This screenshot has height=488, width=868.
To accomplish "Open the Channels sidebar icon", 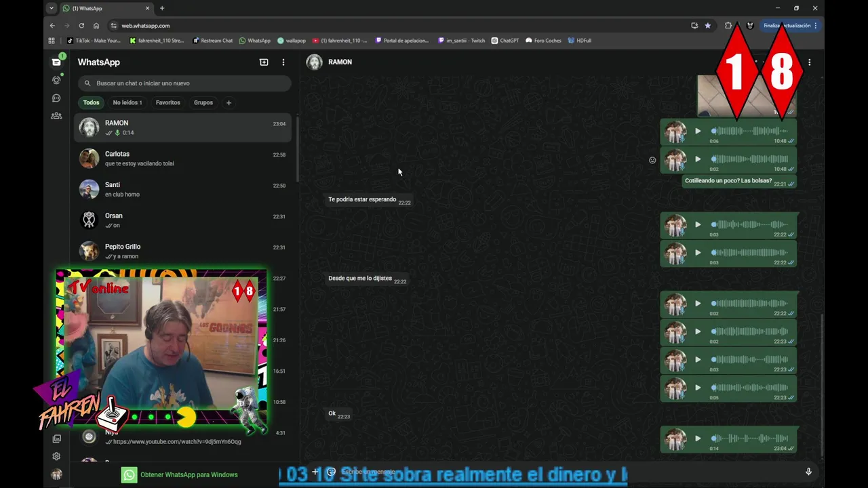I will [56, 98].
